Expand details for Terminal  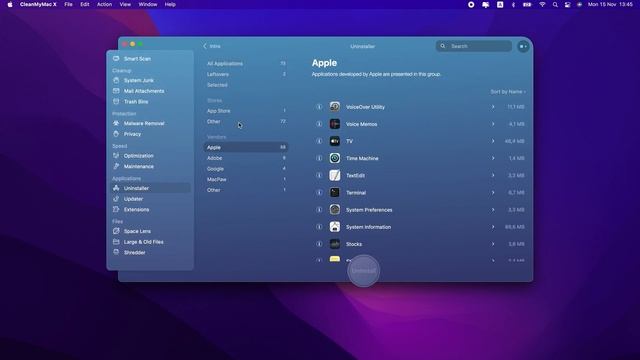[493, 193]
